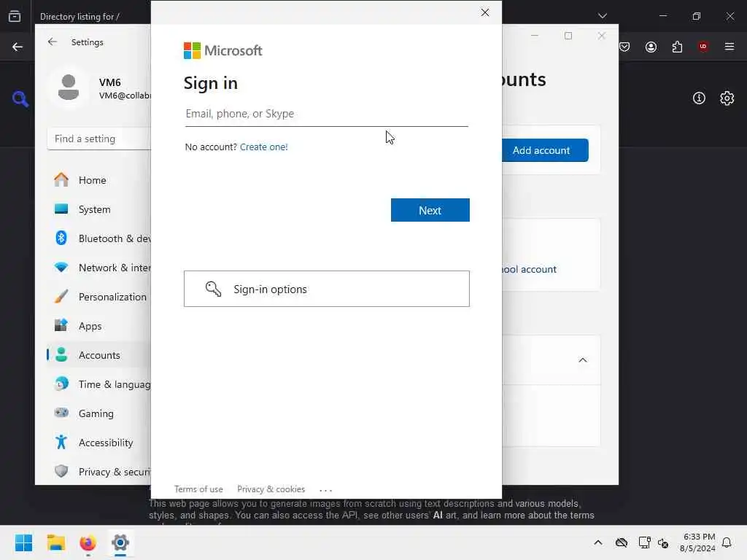747x560 pixels.
Task: Open Home in Settings sidebar
Action: pyautogui.click(x=98, y=180)
